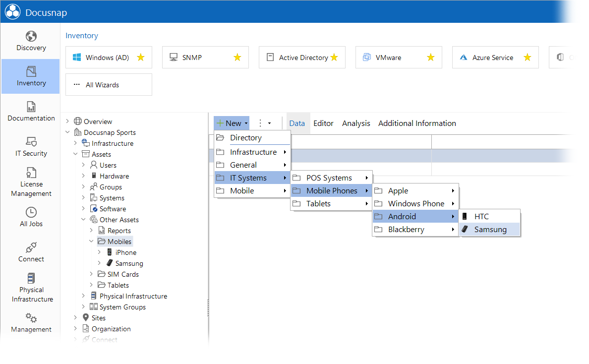Open Windows Phone submenu entry
This screenshot has width=589, height=364.
pyautogui.click(x=415, y=204)
